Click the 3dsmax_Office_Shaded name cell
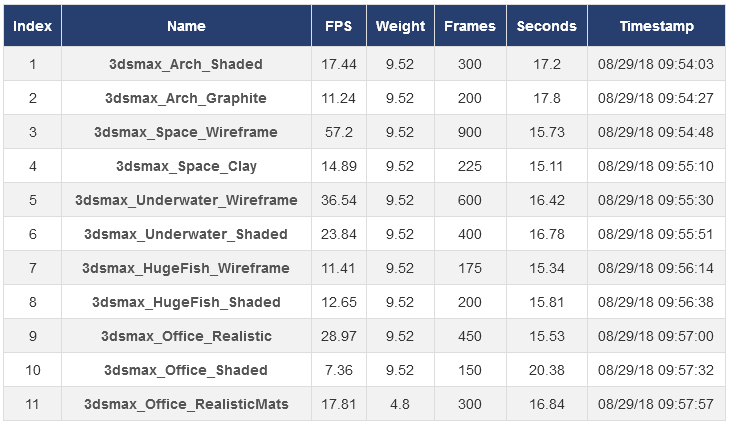 [186, 370]
